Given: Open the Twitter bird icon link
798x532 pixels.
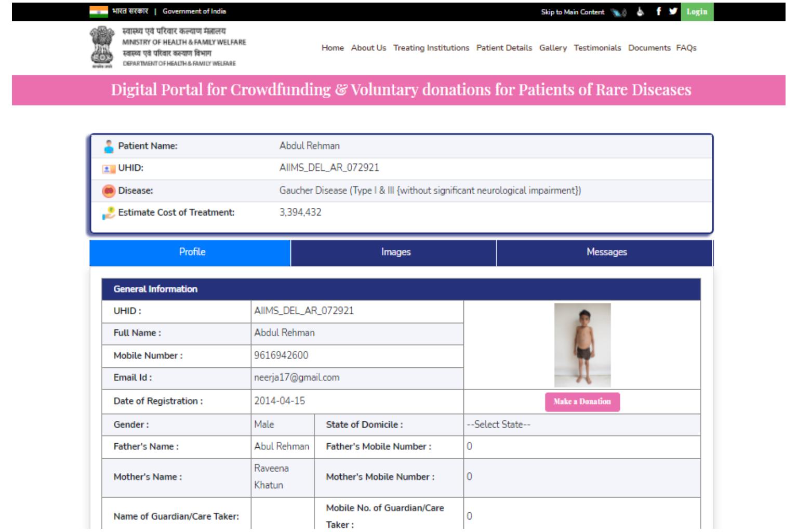Looking at the screenshot, I should [673, 11].
